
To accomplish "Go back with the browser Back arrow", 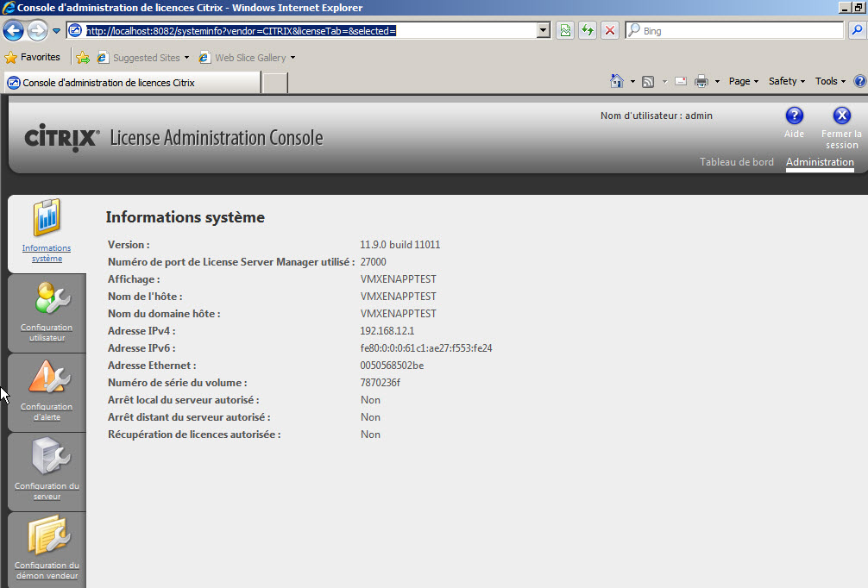I will 13,30.
